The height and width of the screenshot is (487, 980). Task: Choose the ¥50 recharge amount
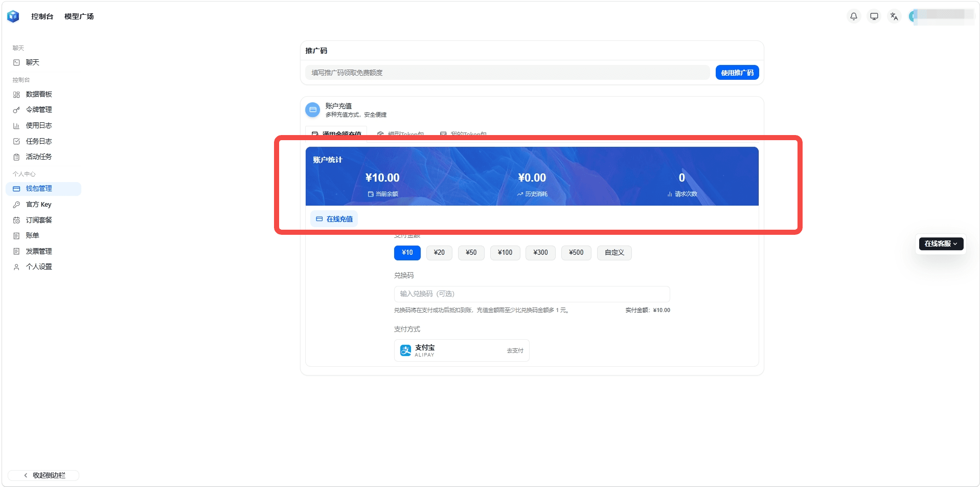(471, 253)
